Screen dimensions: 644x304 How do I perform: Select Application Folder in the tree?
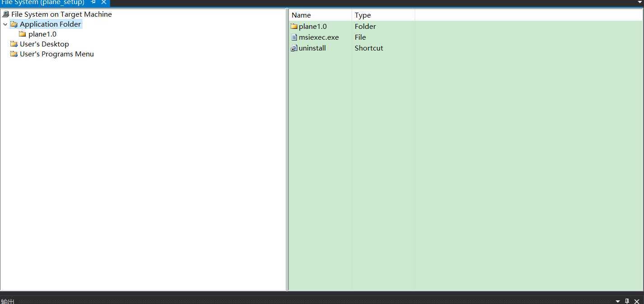tap(50, 24)
